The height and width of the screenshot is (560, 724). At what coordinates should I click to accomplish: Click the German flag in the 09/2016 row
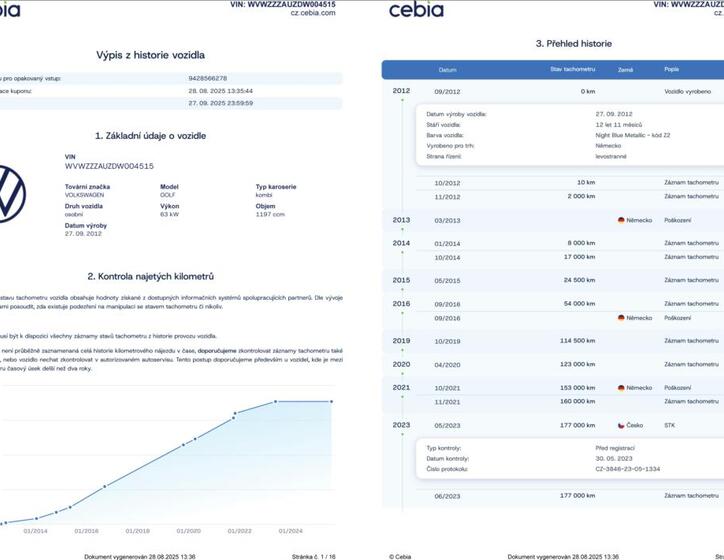(x=621, y=318)
